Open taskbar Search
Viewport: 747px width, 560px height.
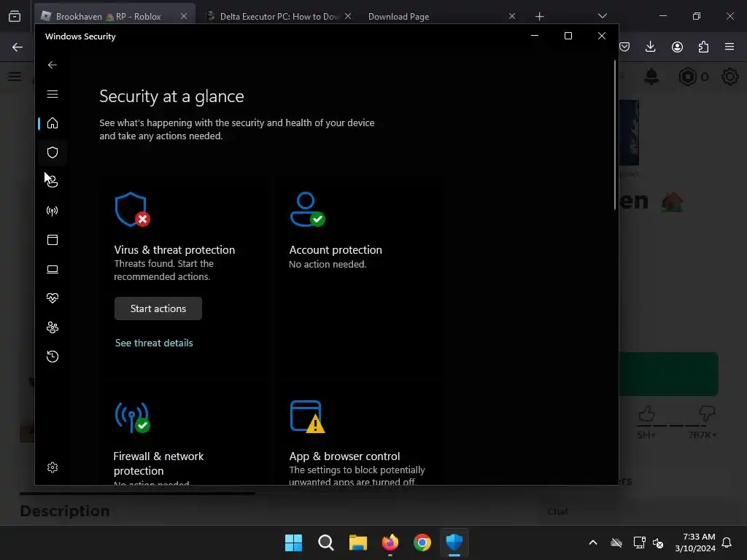click(x=326, y=542)
